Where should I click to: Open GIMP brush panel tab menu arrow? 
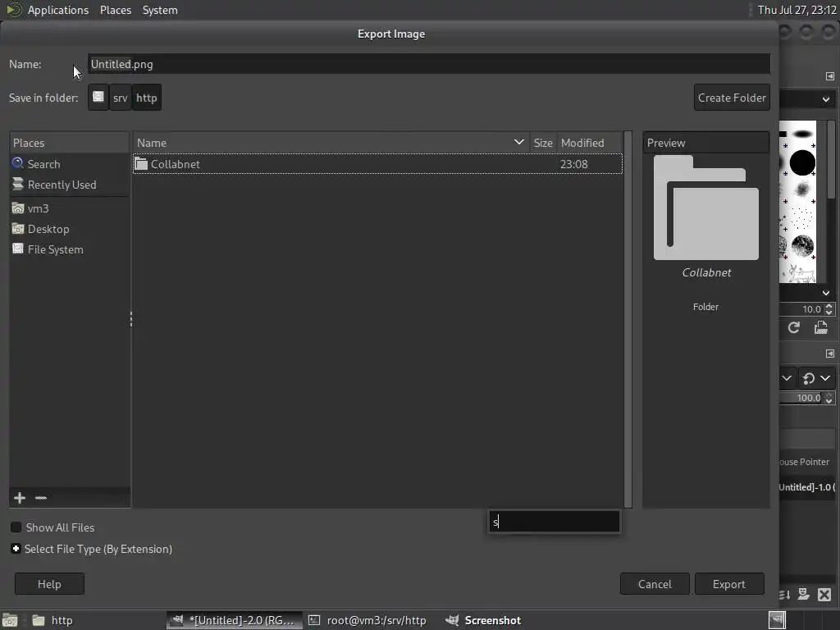tap(830, 76)
